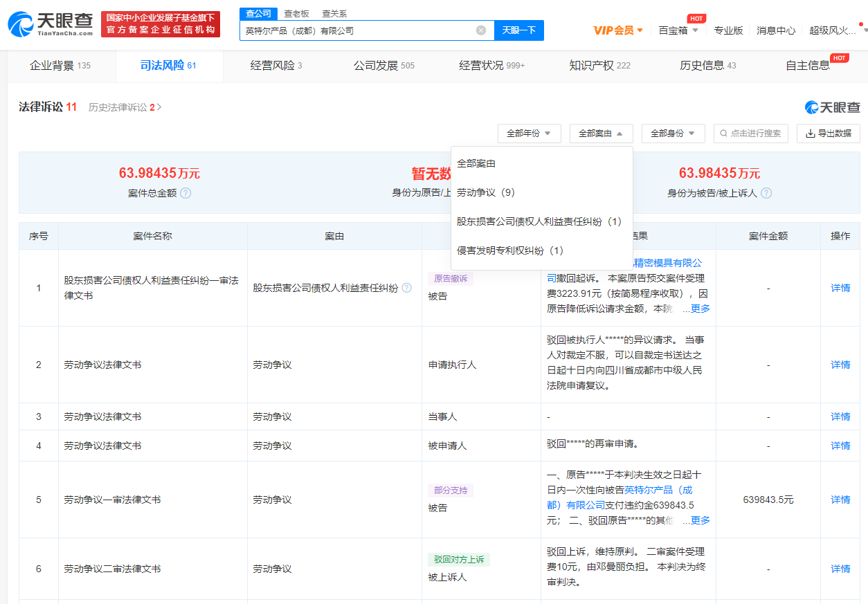Click the 天眼一下 search button
Viewport: 868px width, 604px height.
point(518,30)
